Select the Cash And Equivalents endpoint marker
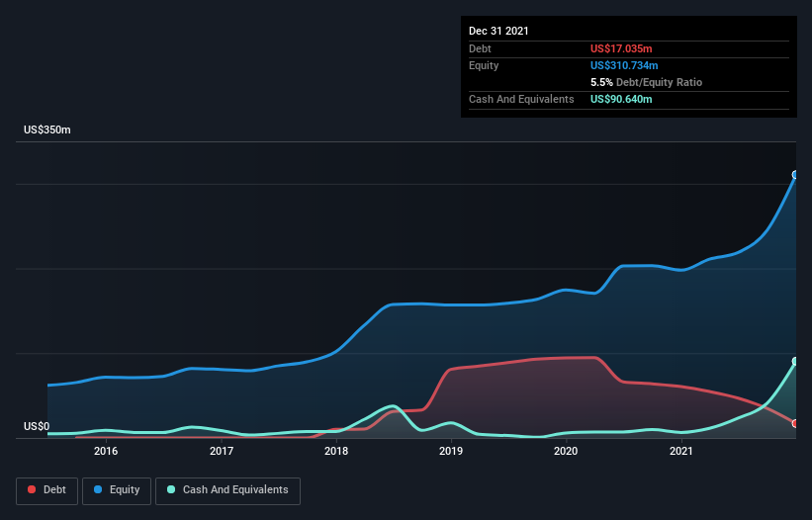The image size is (812, 520). click(795, 361)
